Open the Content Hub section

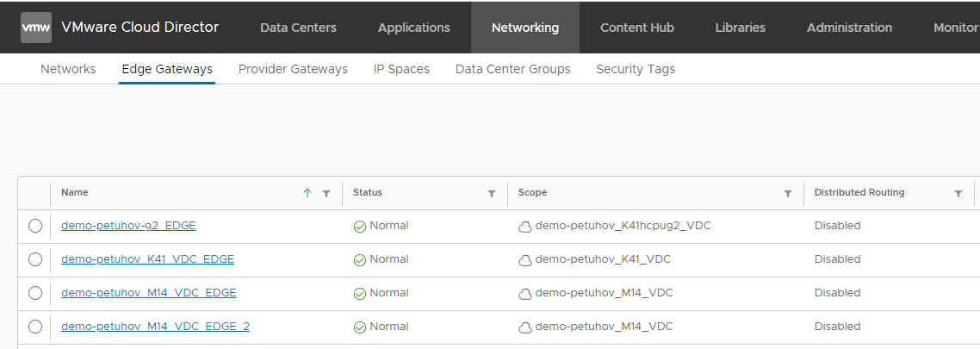click(638, 28)
